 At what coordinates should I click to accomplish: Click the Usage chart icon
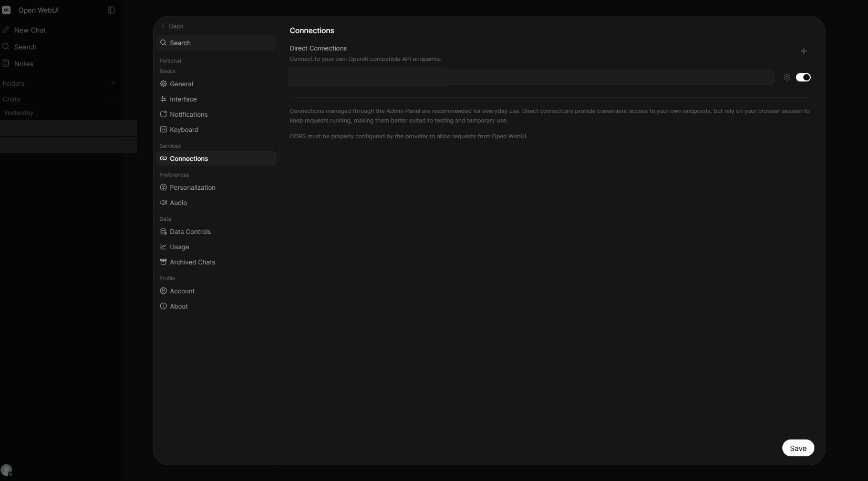click(163, 247)
